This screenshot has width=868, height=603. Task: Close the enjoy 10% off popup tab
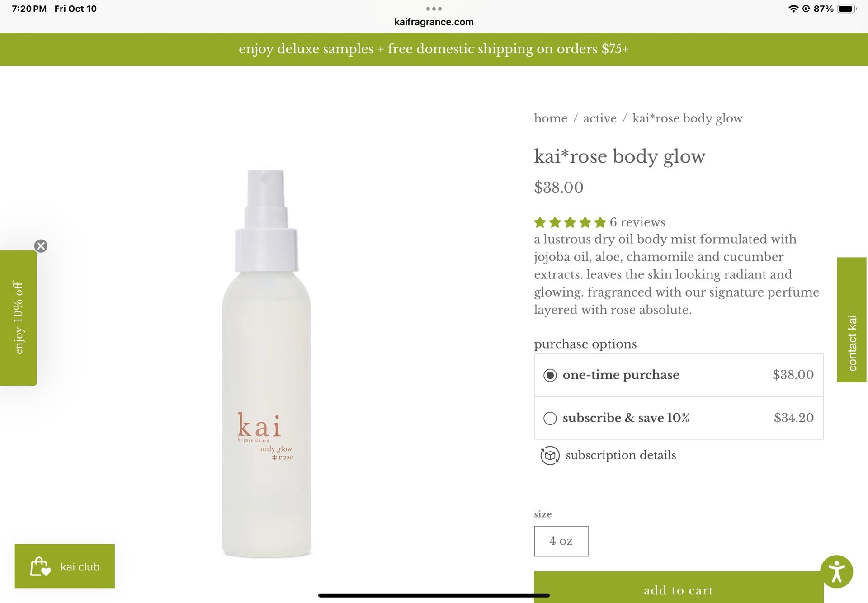point(41,246)
